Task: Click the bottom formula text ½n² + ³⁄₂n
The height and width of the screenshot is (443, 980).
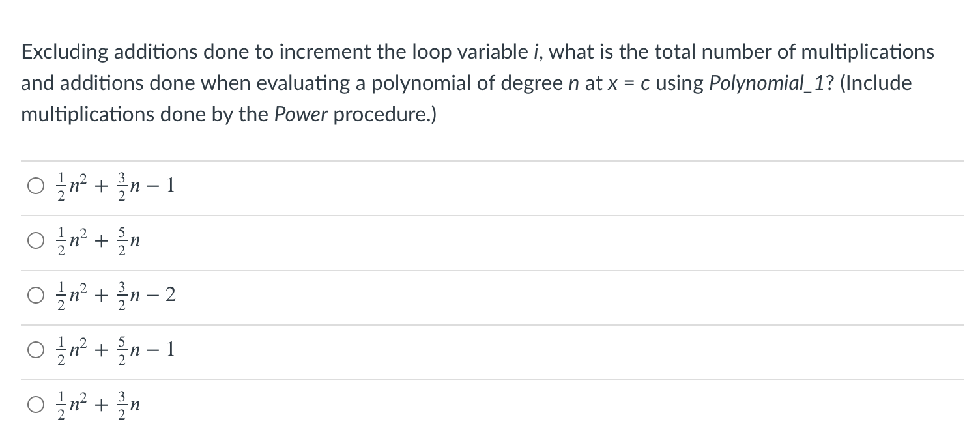Action: pos(98,405)
